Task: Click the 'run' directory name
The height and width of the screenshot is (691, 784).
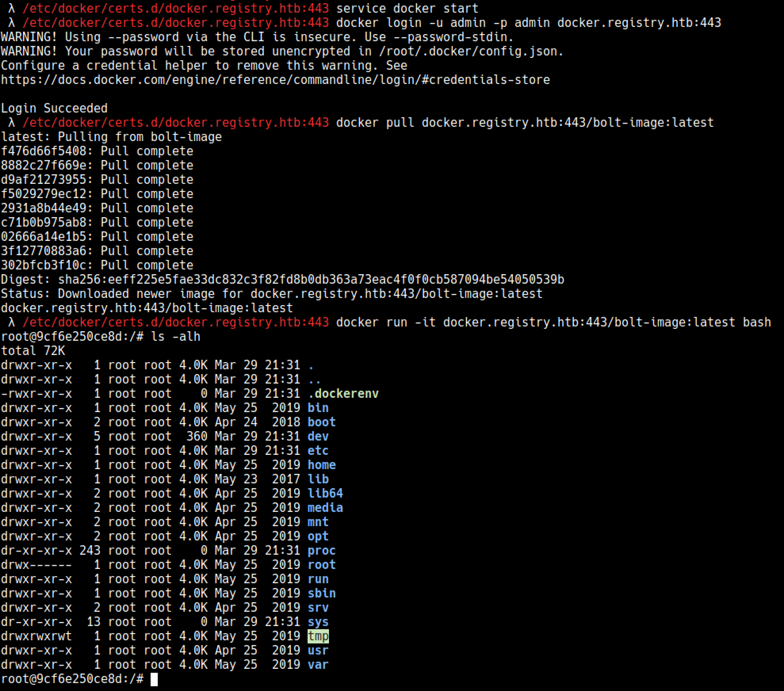Action: [x=318, y=579]
